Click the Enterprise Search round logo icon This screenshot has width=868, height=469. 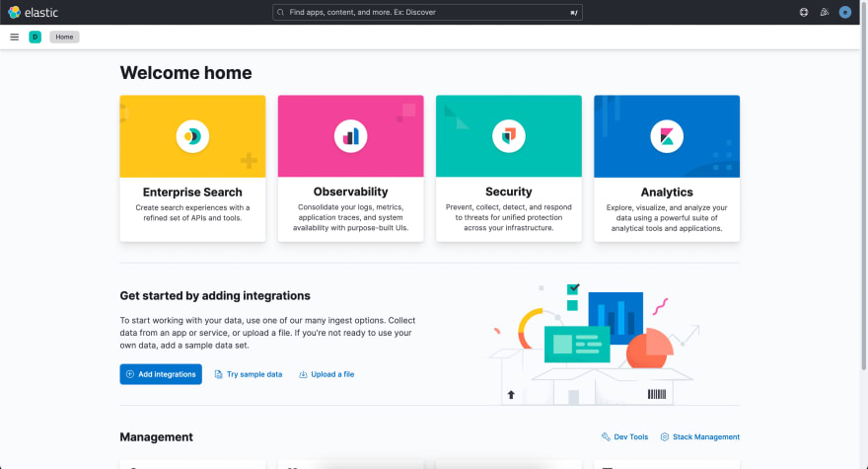click(x=192, y=136)
